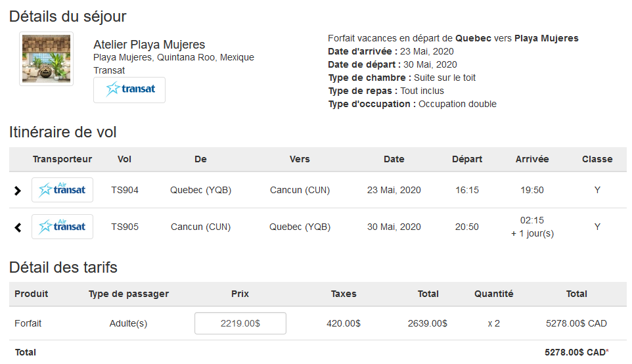Click flight number TS904
The width and height of the screenshot is (632, 364).
pyautogui.click(x=125, y=190)
